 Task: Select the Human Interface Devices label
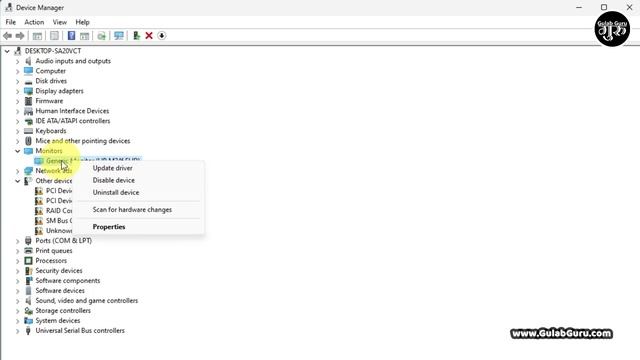click(72, 111)
